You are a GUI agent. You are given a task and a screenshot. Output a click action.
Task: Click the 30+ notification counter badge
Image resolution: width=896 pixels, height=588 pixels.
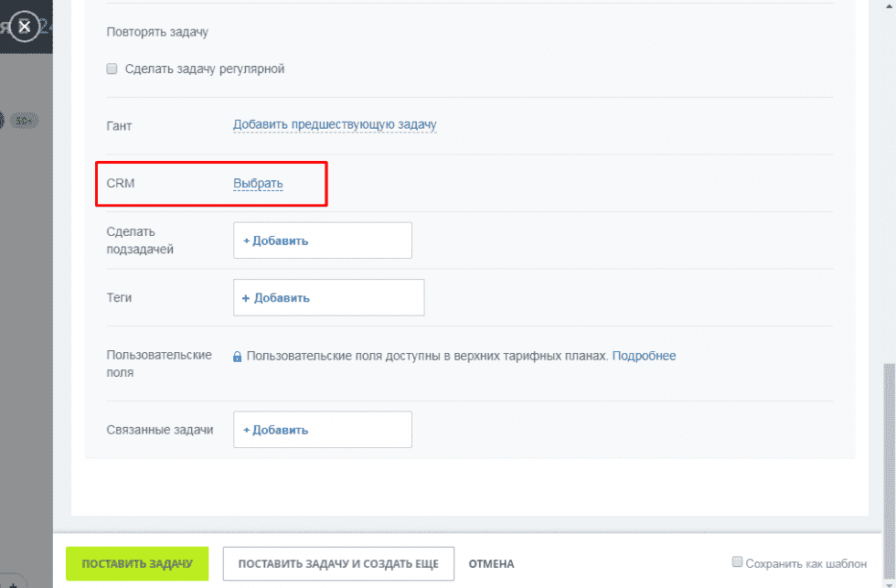25,120
